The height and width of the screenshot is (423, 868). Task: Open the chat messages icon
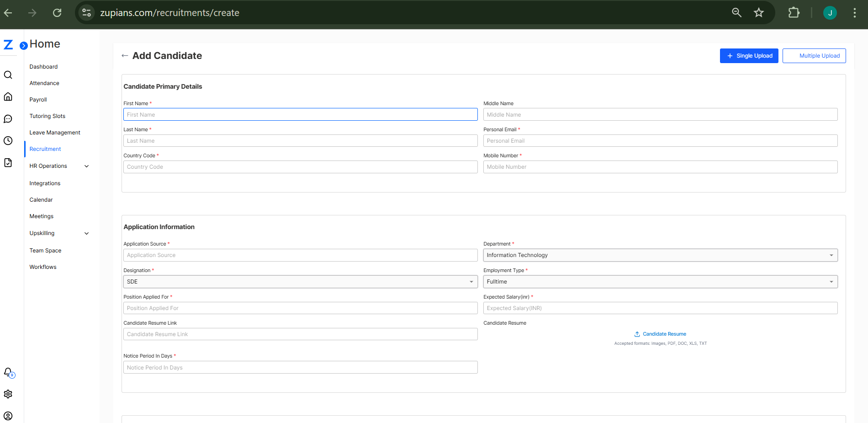[8, 119]
